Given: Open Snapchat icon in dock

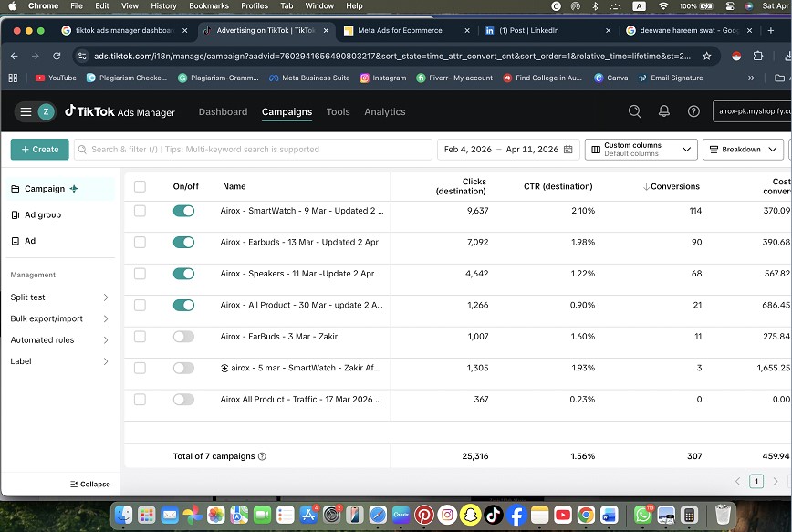Looking at the screenshot, I should 470,515.
